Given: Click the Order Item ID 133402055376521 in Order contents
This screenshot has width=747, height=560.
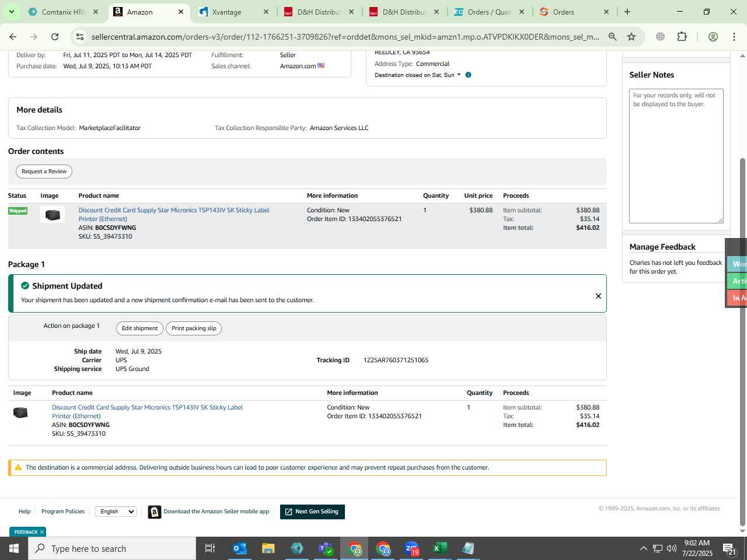Looking at the screenshot, I should [x=354, y=219].
